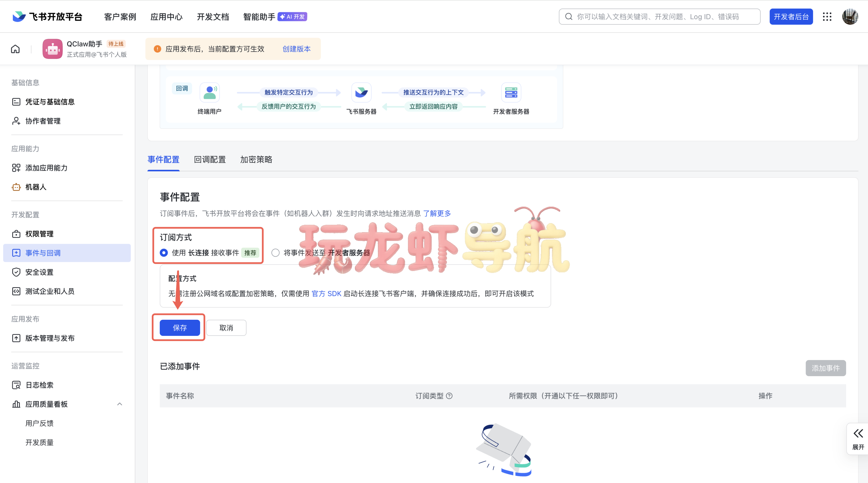Click the 测试企业和人员 code icon

[16, 291]
